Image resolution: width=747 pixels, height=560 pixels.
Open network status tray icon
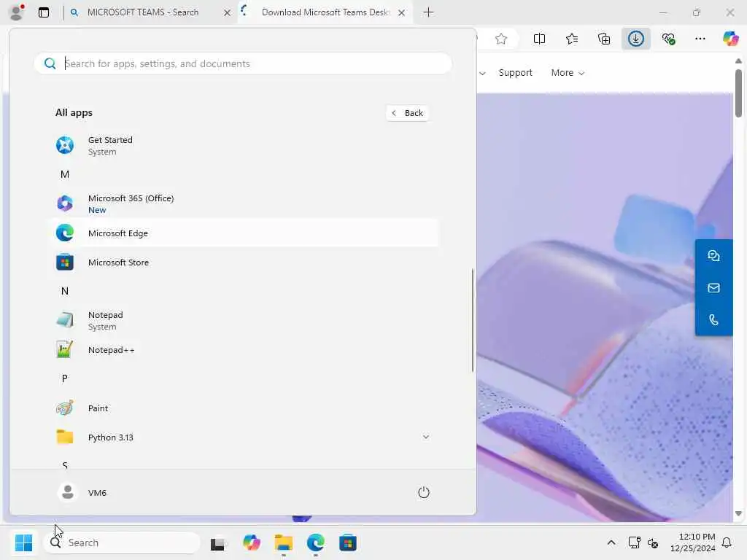tap(634, 542)
